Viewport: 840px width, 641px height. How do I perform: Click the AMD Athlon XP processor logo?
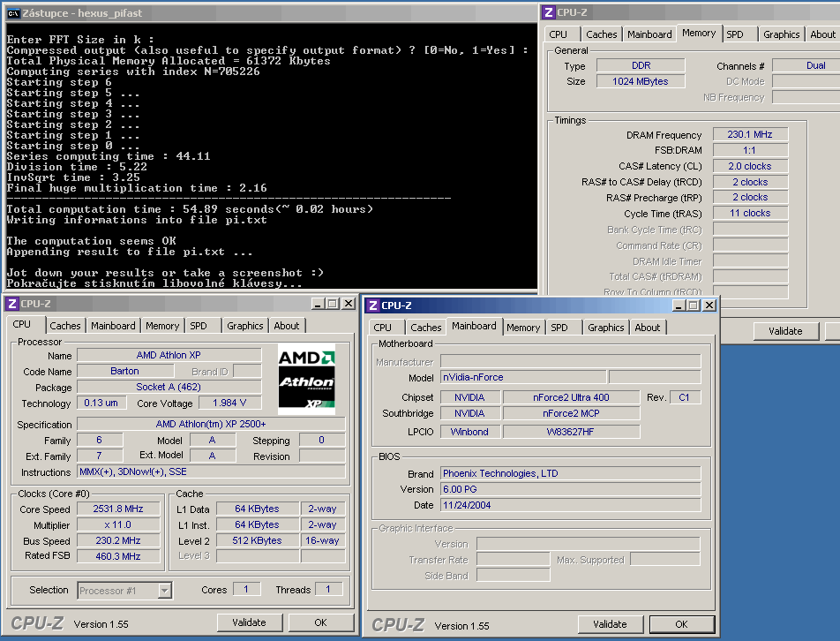(306, 380)
